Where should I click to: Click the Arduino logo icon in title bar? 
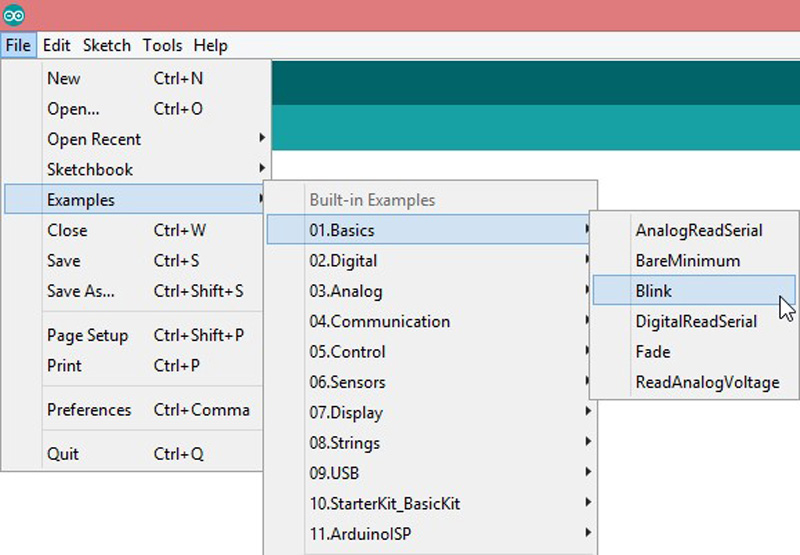(x=15, y=15)
